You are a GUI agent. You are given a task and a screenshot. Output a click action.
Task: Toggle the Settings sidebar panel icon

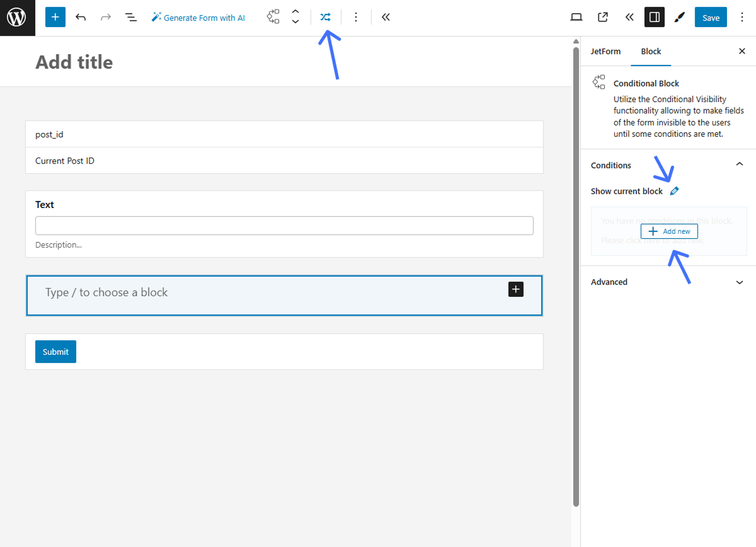654,17
